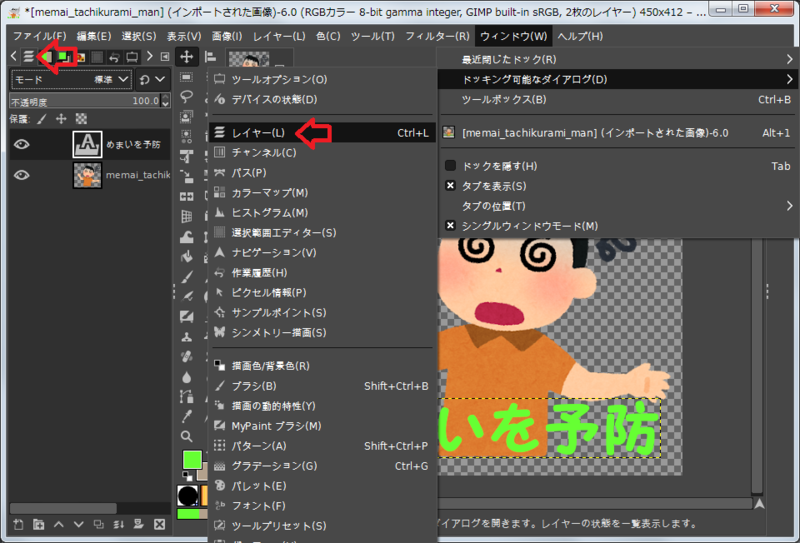This screenshot has width=800, height=543.
Task: Select the Heal tool
Action: coord(186,356)
